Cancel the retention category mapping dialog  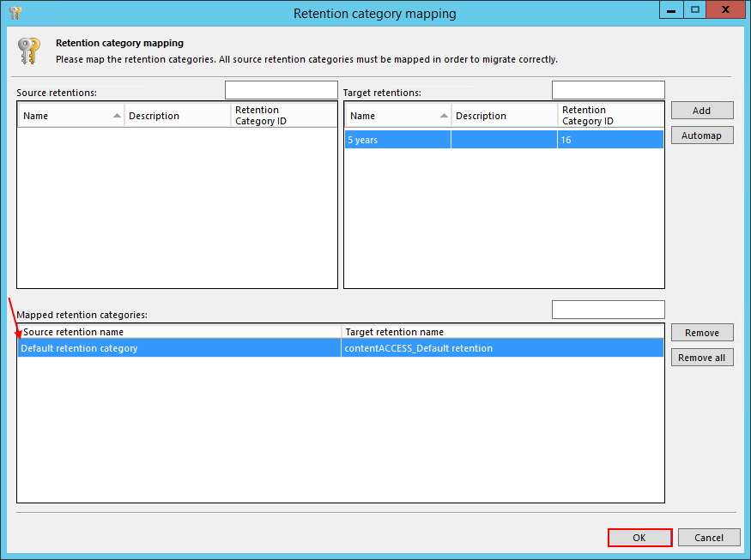point(708,538)
